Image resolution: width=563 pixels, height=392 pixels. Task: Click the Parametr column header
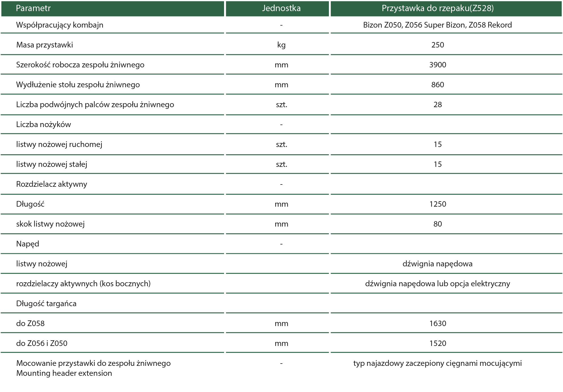33,8
